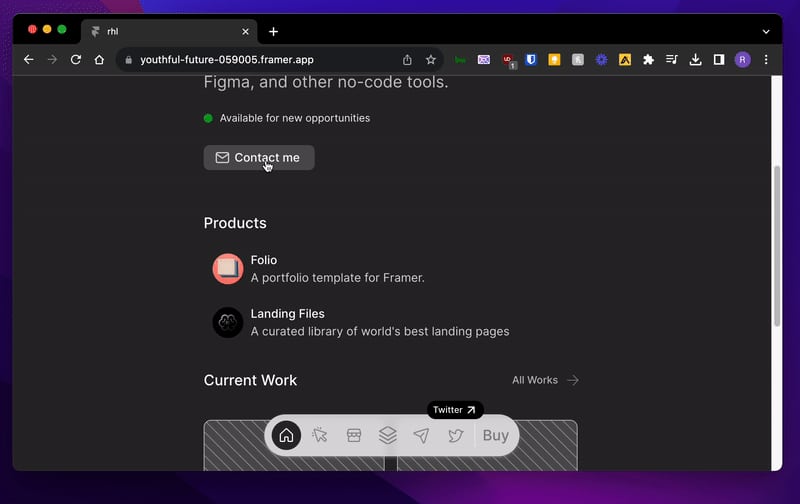Click the Twitter tooltip link
Image resolution: width=800 pixels, height=504 pixels.
[x=455, y=410]
